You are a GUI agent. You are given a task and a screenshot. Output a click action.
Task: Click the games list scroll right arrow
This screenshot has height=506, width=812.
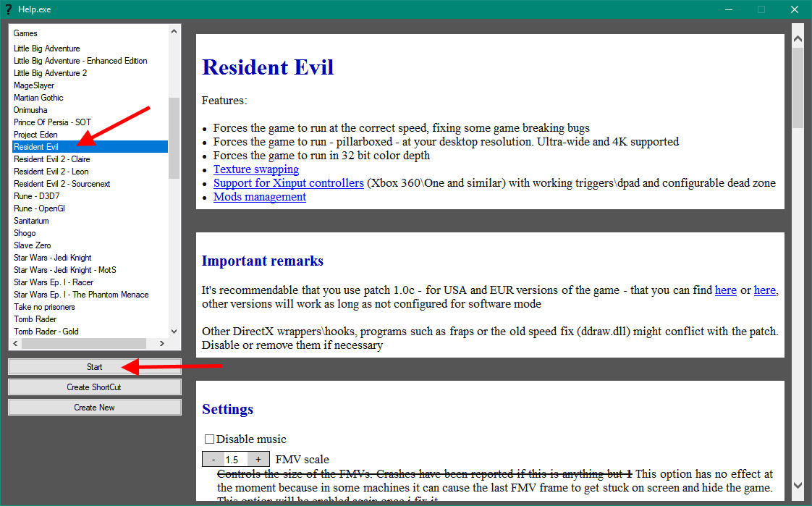pyautogui.click(x=162, y=343)
